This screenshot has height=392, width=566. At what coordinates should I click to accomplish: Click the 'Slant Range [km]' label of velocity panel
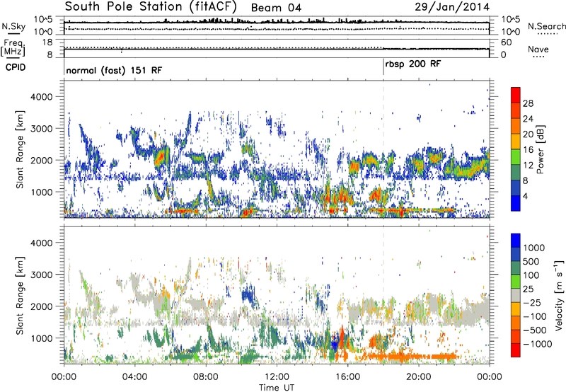(x=20, y=295)
